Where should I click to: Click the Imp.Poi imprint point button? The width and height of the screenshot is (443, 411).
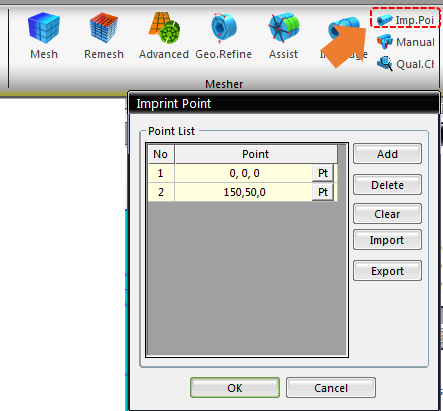point(405,20)
